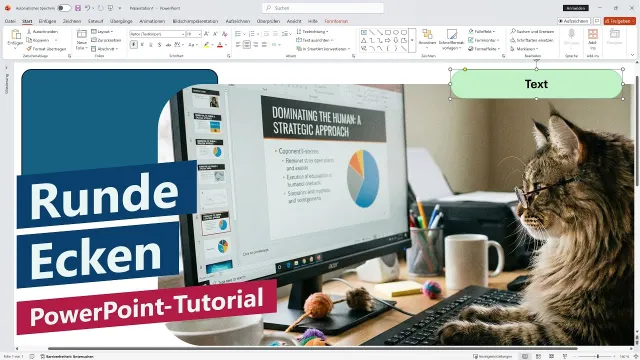
Task: Click the red font color button
Action: [x=220, y=44]
